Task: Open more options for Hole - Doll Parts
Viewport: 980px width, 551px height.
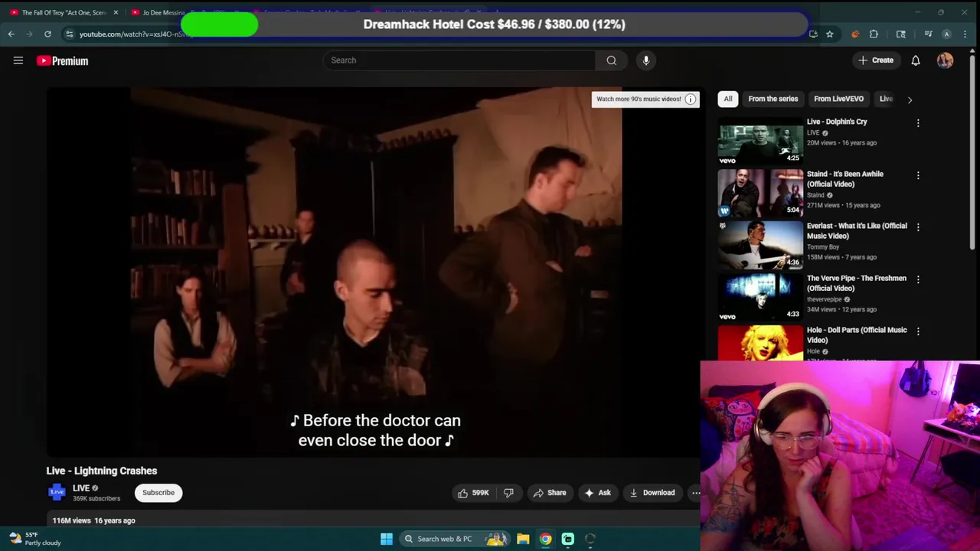Action: [x=918, y=331]
